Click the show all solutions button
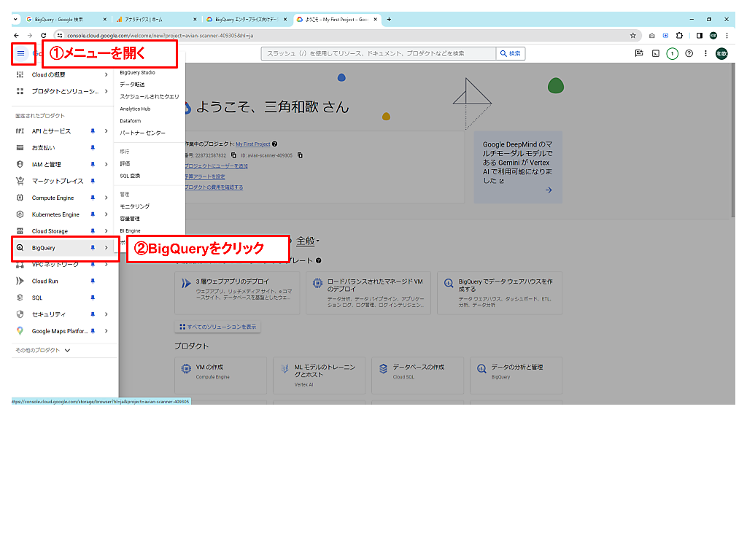Viewport: 747px width, 560px height. pos(217,327)
